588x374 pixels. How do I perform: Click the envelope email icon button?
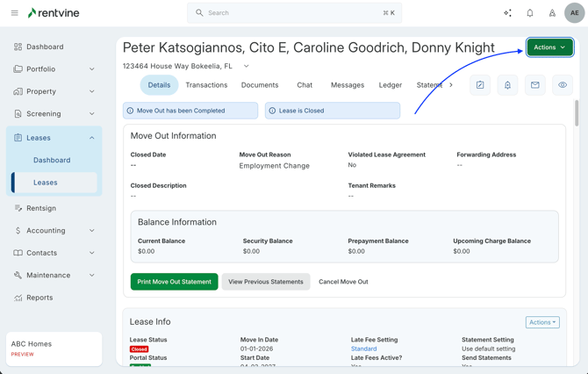click(x=534, y=85)
